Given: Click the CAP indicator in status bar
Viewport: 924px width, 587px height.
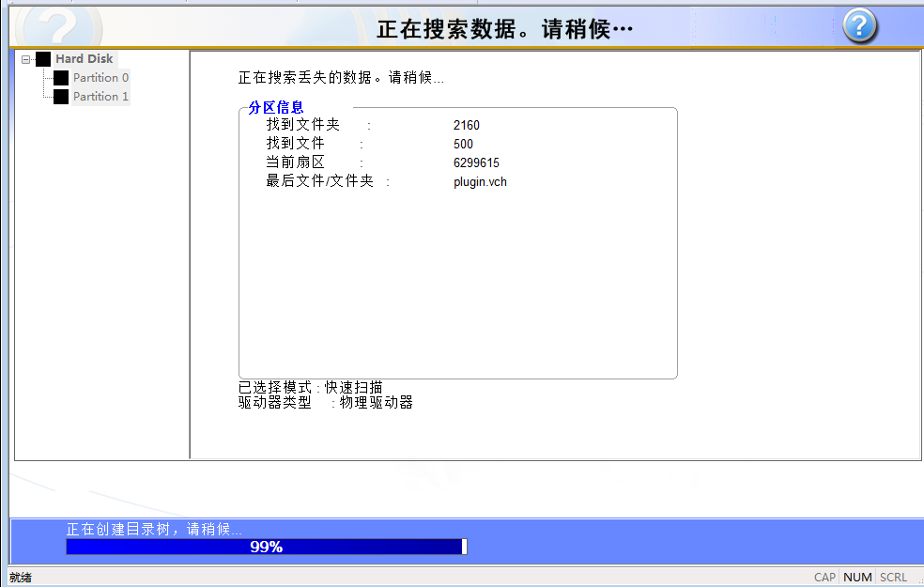Looking at the screenshot, I should coord(824,578).
